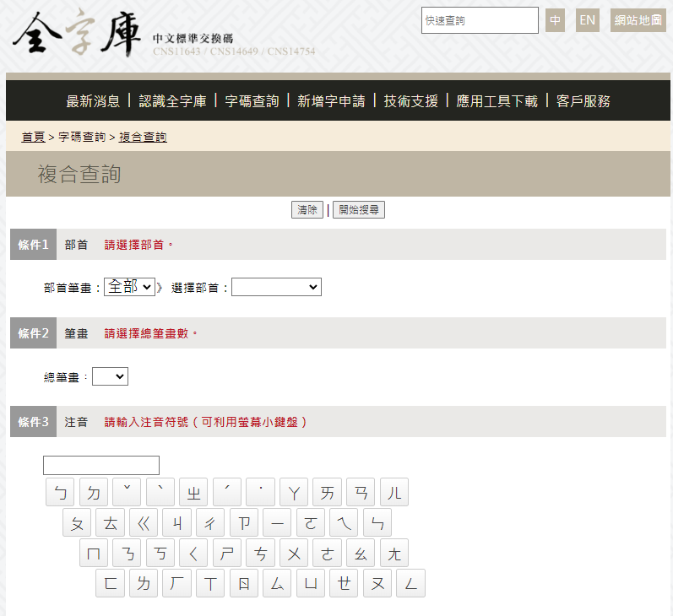Click the ㄑ key
The image size is (673, 616).
click(193, 553)
